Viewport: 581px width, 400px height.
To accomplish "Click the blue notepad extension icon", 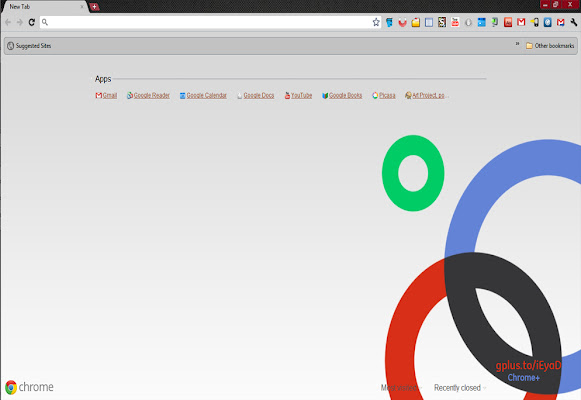I will click(x=429, y=23).
